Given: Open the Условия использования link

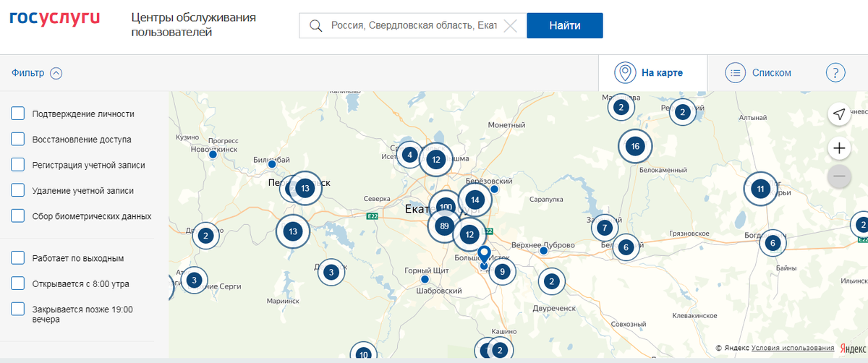Looking at the screenshot, I should coord(793,348).
